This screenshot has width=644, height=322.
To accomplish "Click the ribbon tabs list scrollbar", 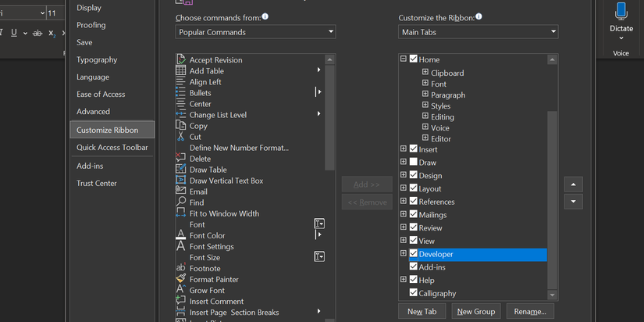I will [x=553, y=200].
